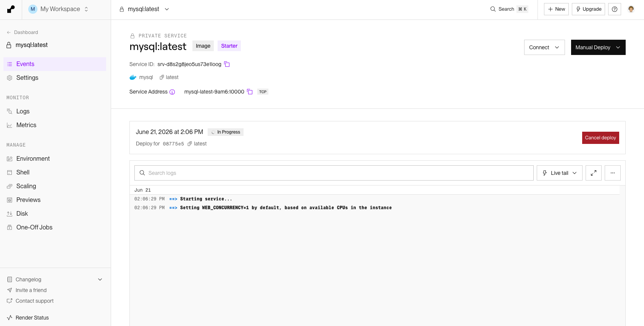Open One-Off Jobs page

point(55,228)
